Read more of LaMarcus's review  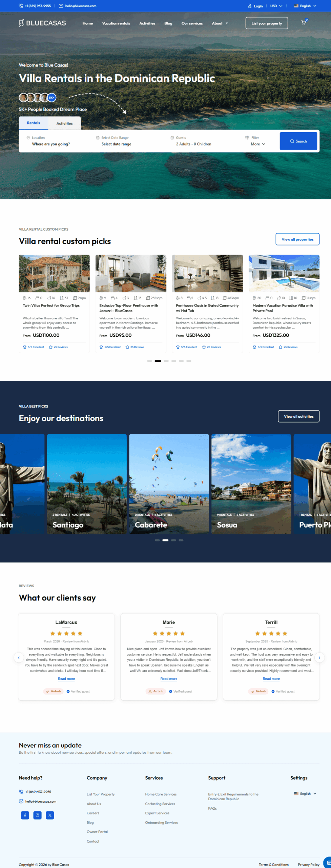[x=66, y=678]
